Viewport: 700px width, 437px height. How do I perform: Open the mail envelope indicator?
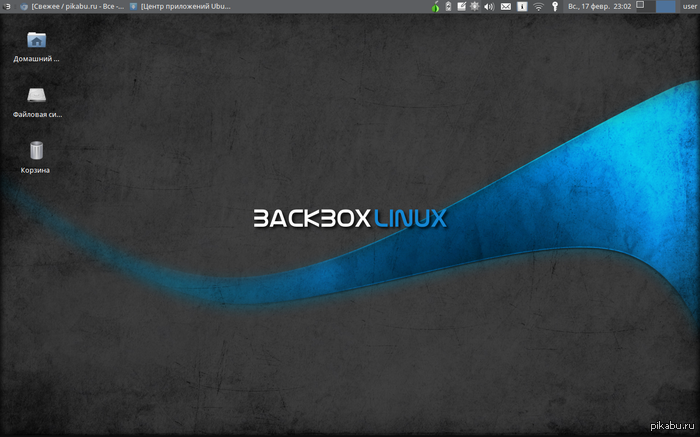tap(505, 6)
